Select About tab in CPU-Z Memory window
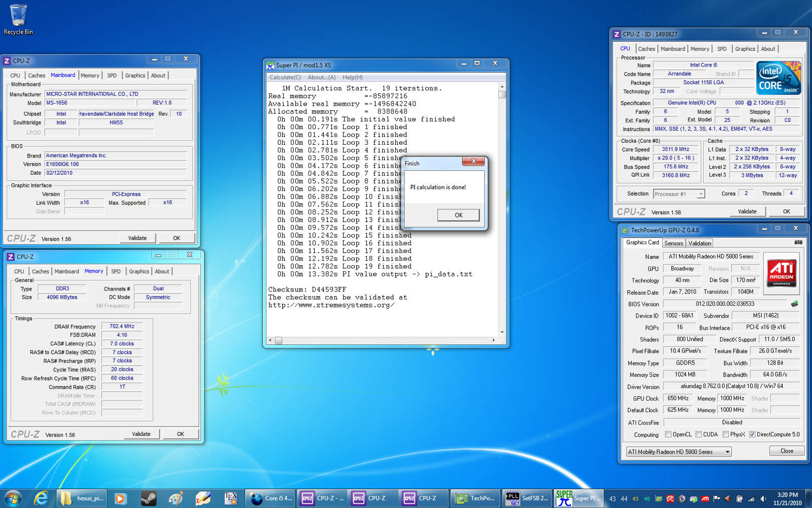The width and height of the screenshot is (812, 508). pos(162,272)
